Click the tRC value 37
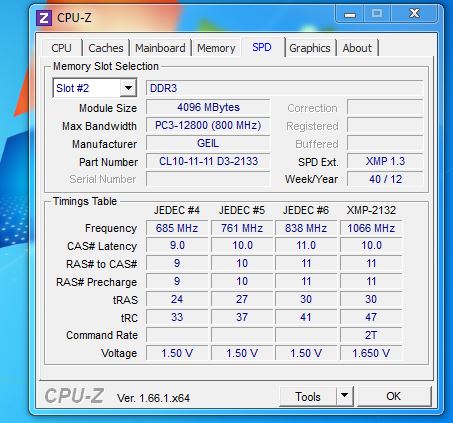Image resolution: width=453 pixels, height=423 pixels. [x=242, y=317]
